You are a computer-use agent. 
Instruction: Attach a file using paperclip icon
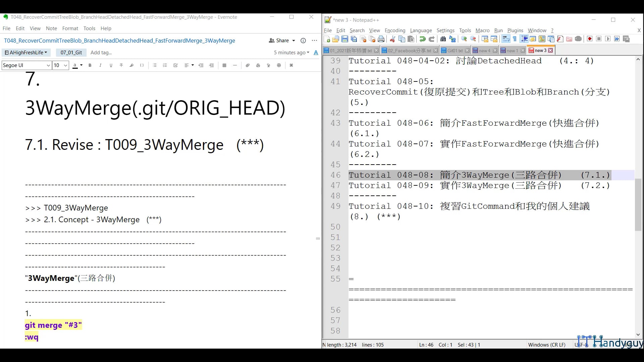(x=248, y=65)
